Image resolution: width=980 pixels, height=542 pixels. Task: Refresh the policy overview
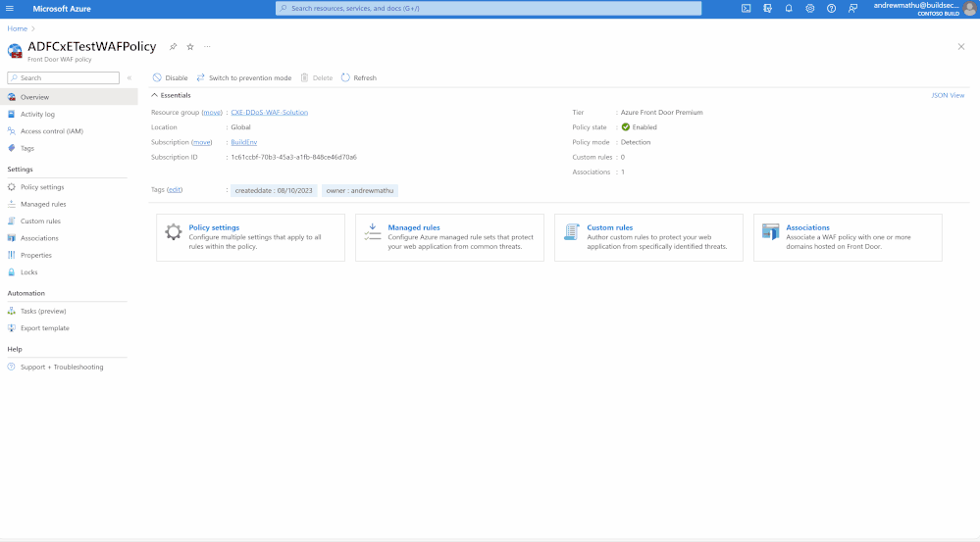359,78
